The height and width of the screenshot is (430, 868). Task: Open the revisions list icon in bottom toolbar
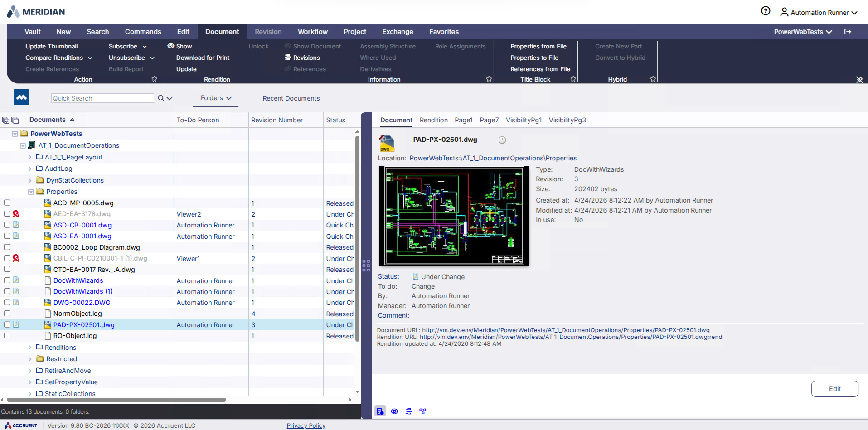pos(408,411)
